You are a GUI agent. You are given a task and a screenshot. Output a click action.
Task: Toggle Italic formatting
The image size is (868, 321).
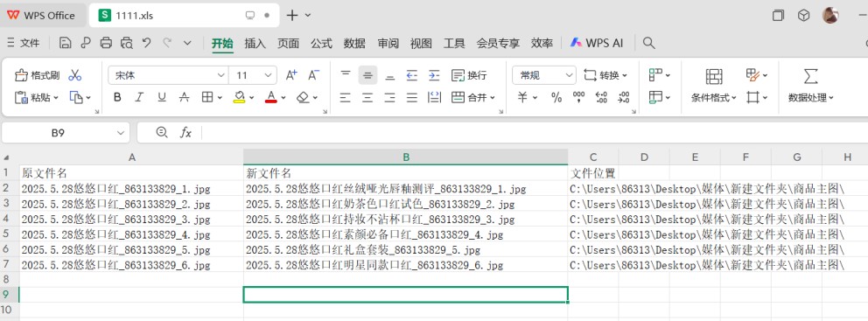pyautogui.click(x=139, y=97)
